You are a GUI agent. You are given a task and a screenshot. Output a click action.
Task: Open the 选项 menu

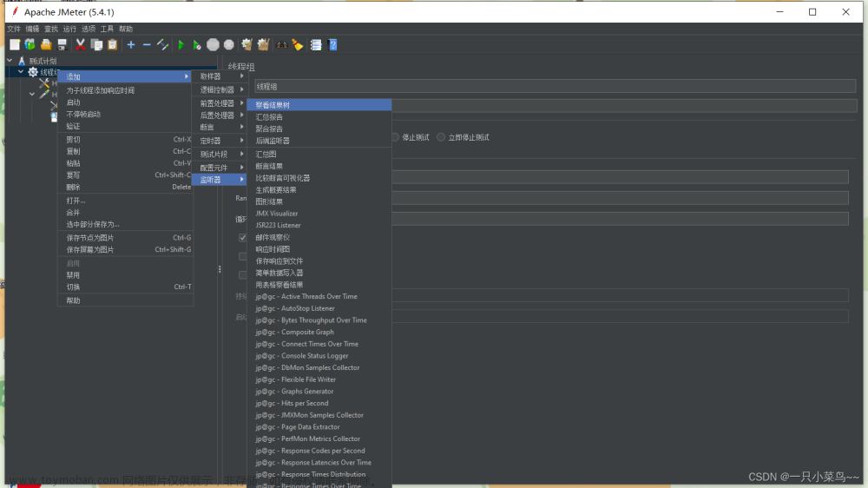coord(89,29)
